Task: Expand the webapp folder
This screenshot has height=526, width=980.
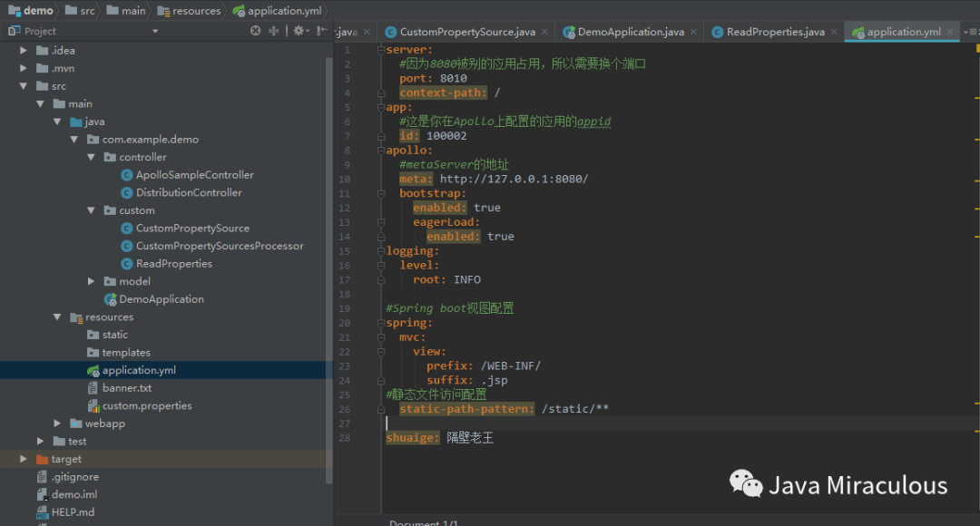Action: click(57, 424)
